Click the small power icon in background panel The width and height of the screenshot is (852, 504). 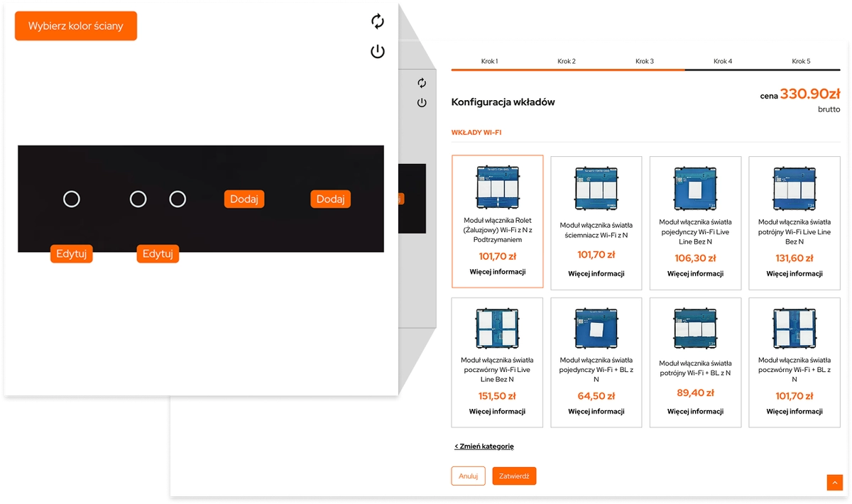422,103
